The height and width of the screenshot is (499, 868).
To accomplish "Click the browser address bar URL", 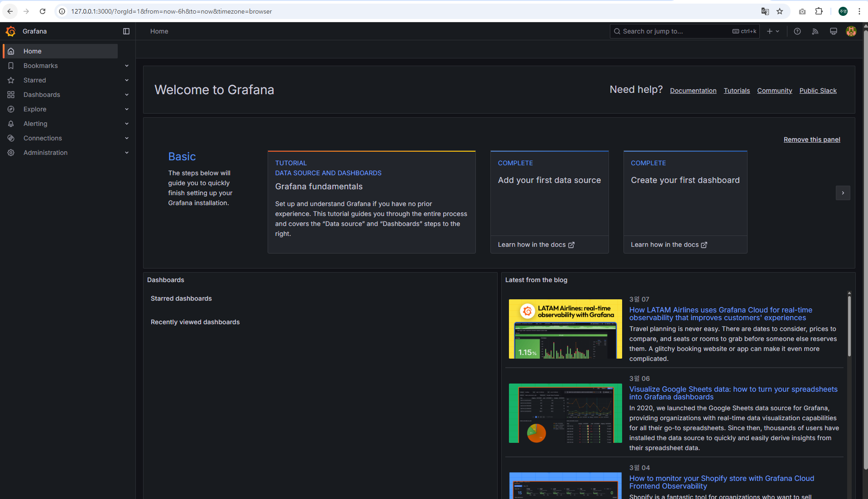I will [x=171, y=11].
